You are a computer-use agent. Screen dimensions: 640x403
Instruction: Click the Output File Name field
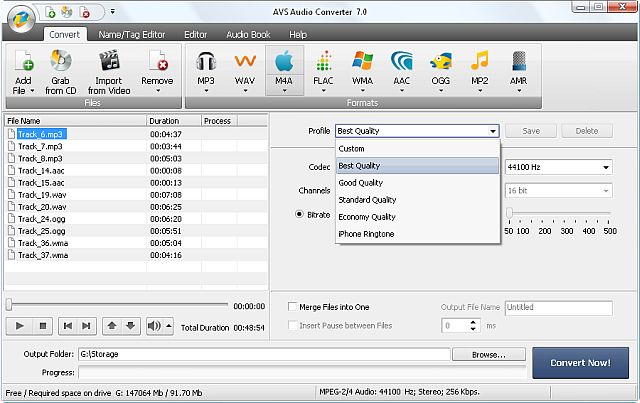click(559, 307)
